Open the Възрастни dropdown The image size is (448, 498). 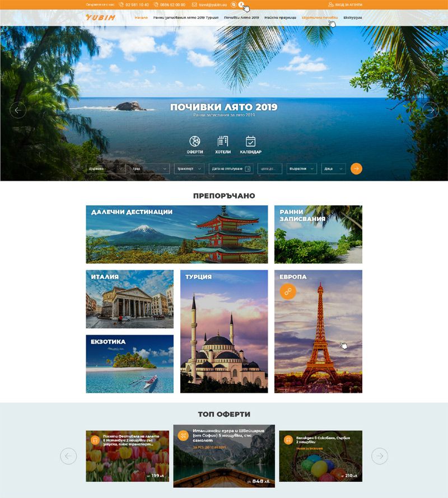pyautogui.click(x=302, y=168)
